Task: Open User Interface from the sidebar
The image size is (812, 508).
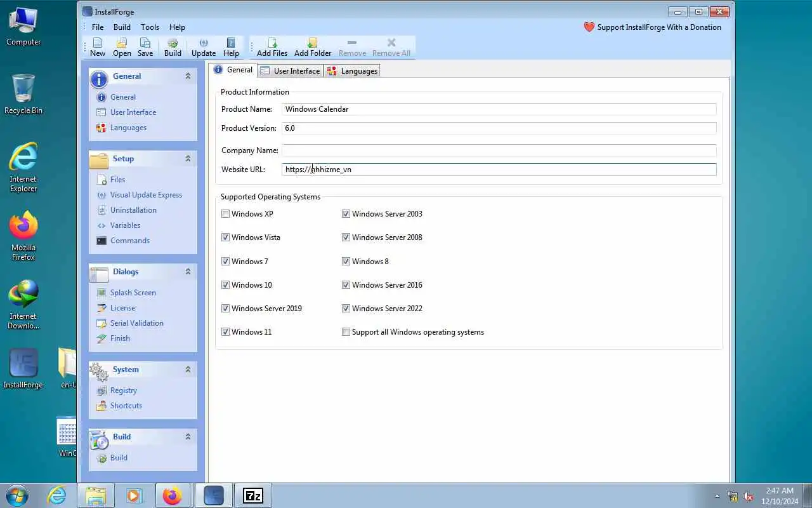Action: point(133,112)
